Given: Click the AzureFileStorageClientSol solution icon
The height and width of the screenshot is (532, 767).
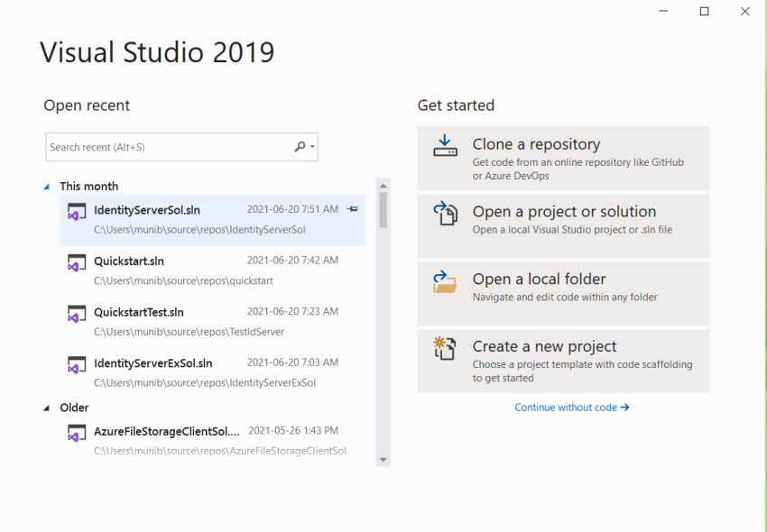Looking at the screenshot, I should click(x=77, y=434).
